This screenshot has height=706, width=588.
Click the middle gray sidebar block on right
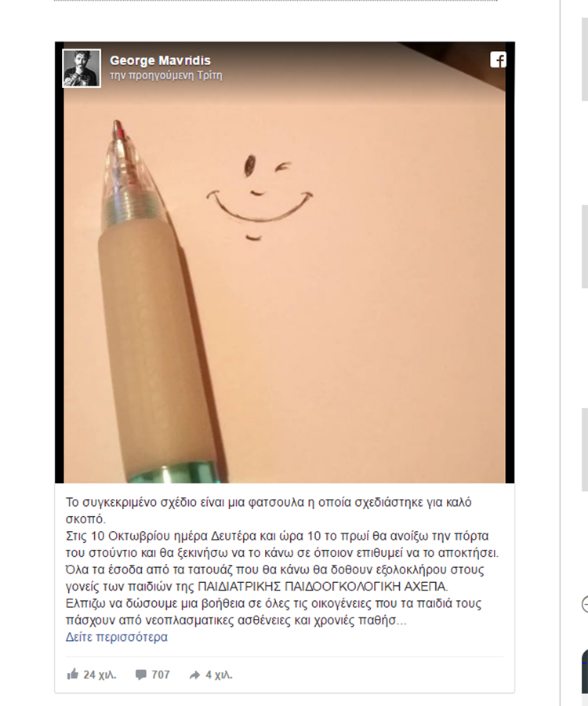(x=585, y=246)
